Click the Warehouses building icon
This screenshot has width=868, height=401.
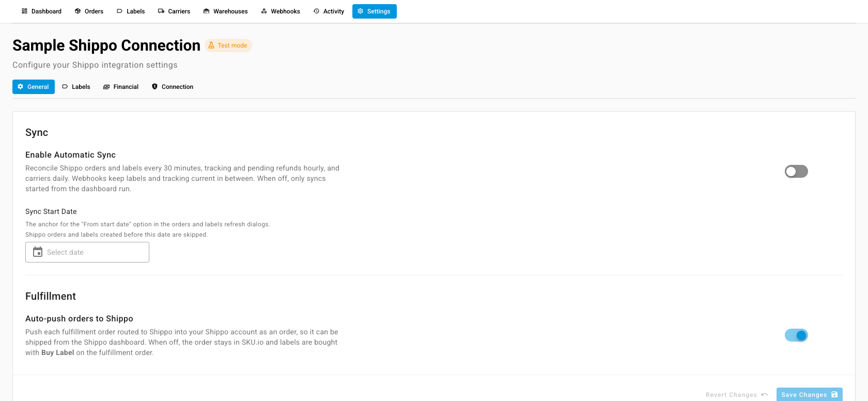206,11
